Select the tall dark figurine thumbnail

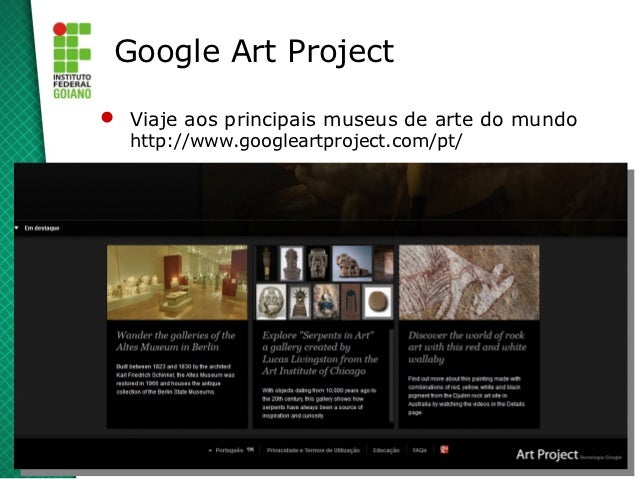pyautogui.click(x=267, y=263)
